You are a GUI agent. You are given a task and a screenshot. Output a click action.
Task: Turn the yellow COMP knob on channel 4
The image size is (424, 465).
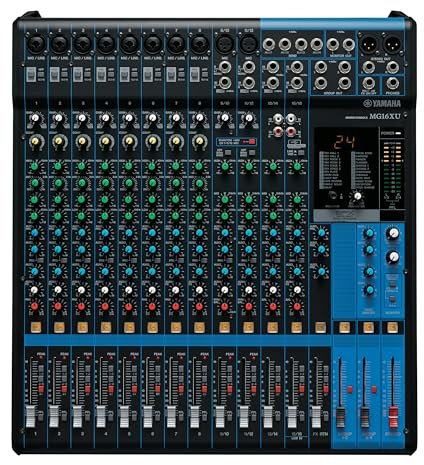[105, 141]
